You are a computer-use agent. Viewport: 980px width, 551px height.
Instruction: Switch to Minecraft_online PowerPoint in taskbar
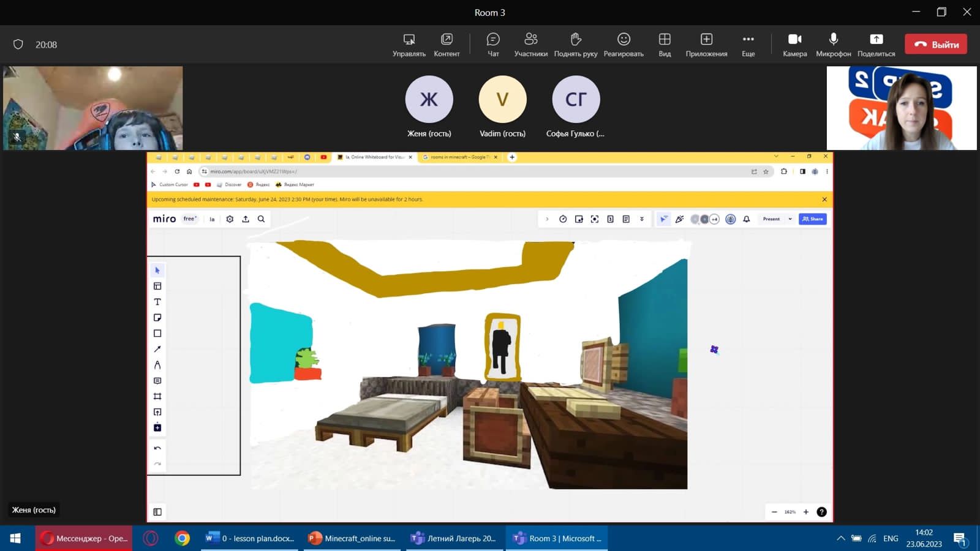(x=352, y=538)
